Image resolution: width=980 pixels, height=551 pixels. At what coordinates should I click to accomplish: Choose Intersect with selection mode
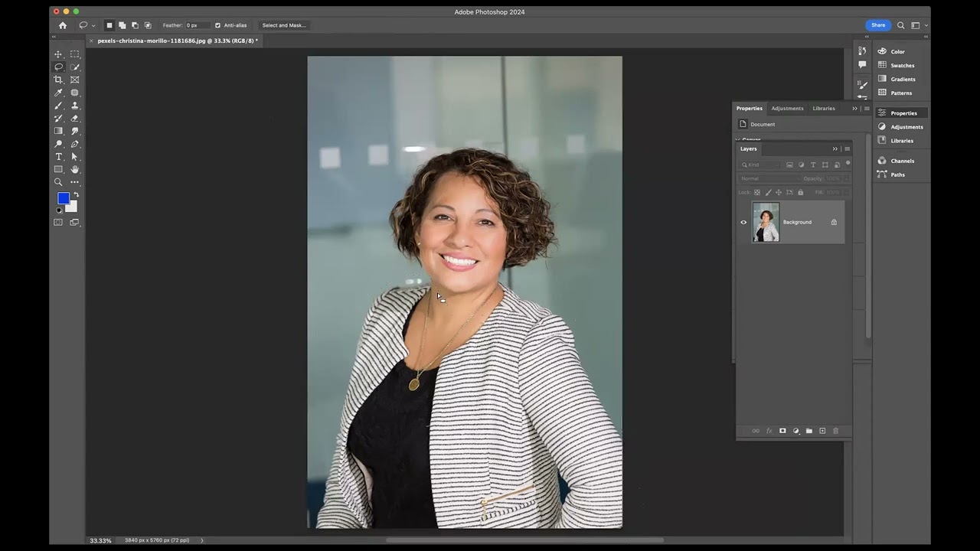(148, 25)
